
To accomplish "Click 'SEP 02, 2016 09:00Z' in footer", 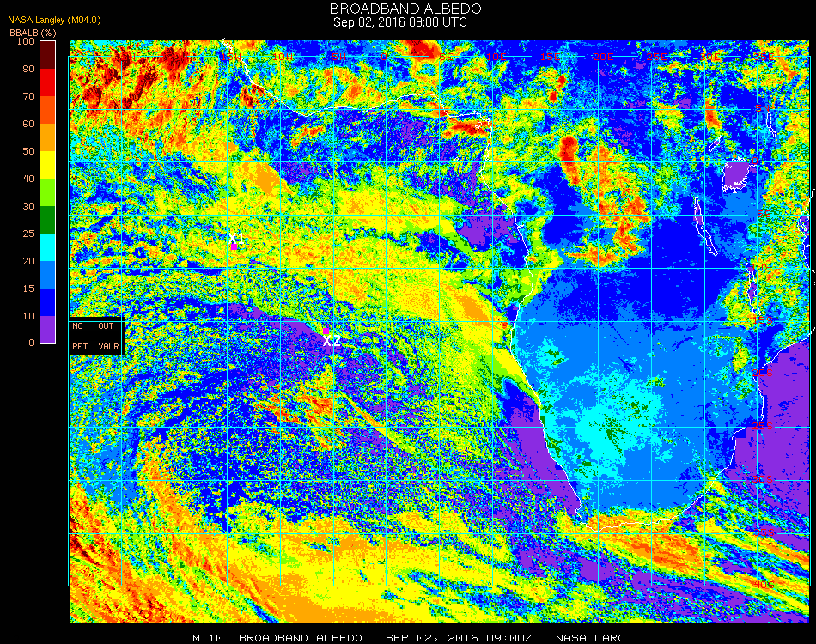I will [459, 638].
